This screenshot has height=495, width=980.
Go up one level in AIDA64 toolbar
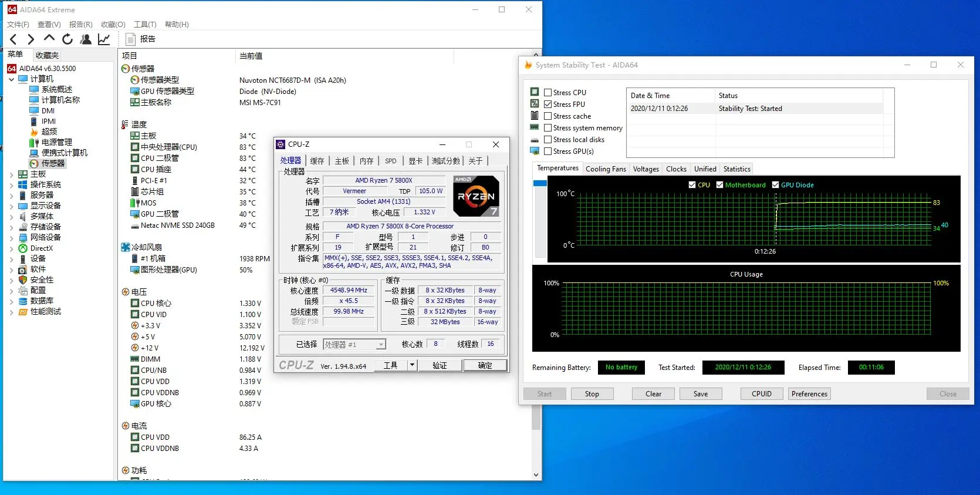(49, 39)
